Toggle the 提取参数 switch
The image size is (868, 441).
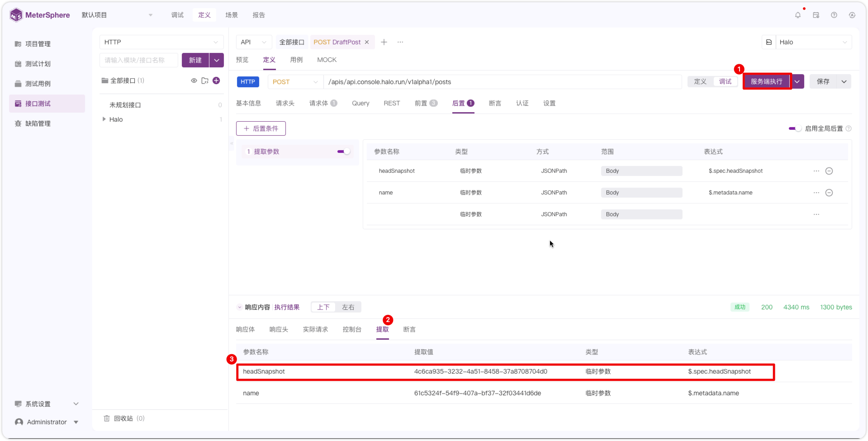tap(344, 152)
